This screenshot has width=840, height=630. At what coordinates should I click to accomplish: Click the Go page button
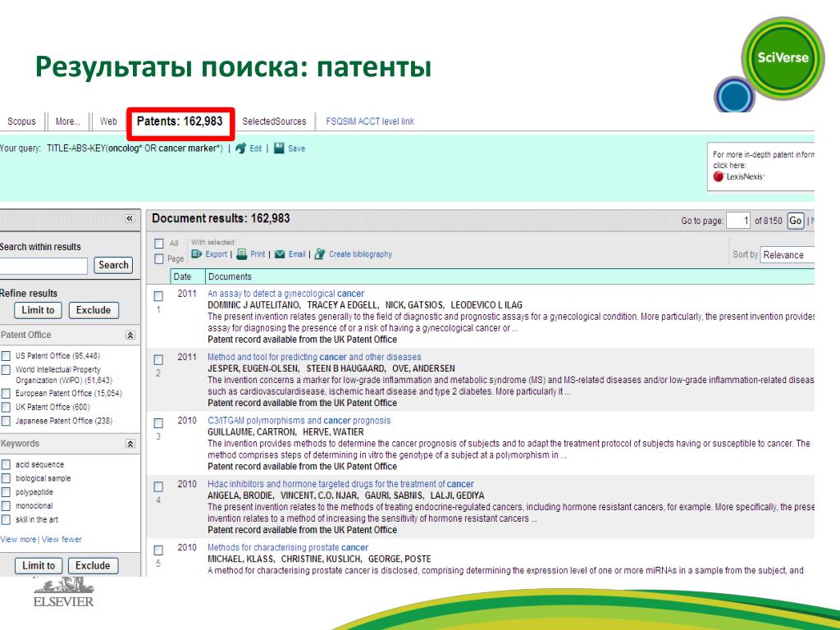796,221
